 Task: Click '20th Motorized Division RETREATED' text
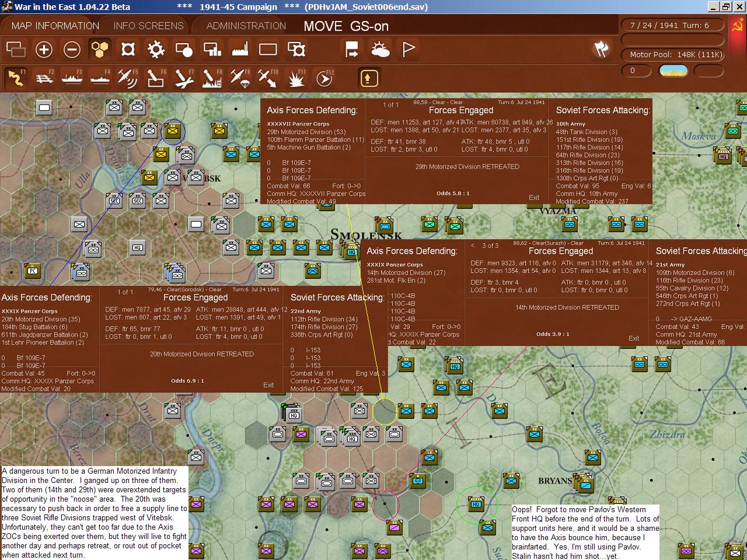click(202, 353)
